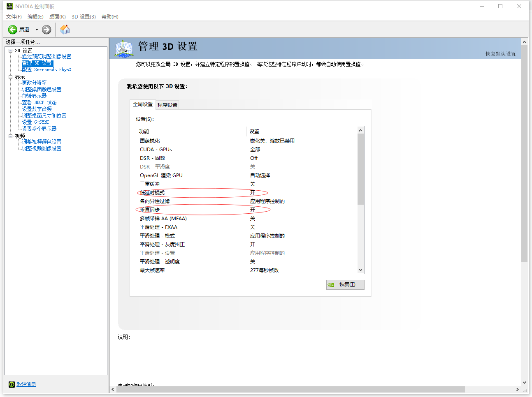Screen dimensions: 532x397
Task: Click the settings list scroll-up arrow
Action: click(361, 130)
